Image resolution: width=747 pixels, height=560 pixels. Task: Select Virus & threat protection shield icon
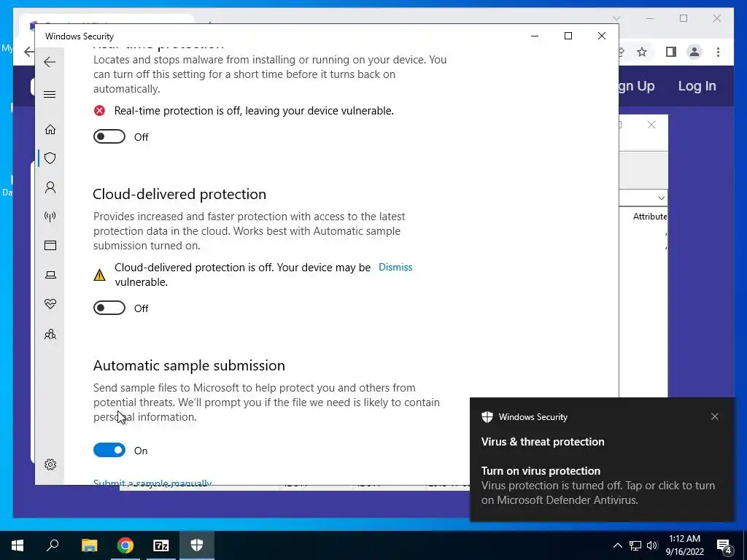(x=50, y=158)
